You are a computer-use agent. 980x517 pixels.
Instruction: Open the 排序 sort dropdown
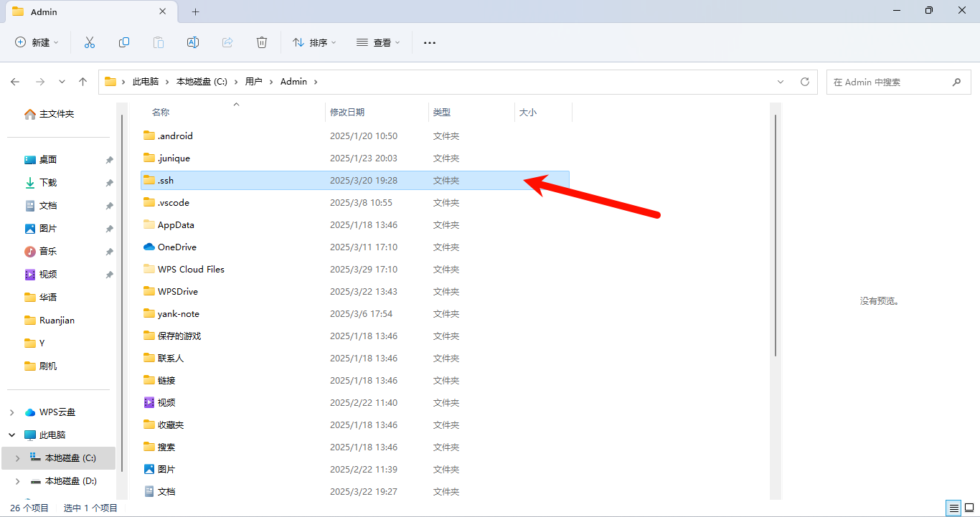point(314,42)
